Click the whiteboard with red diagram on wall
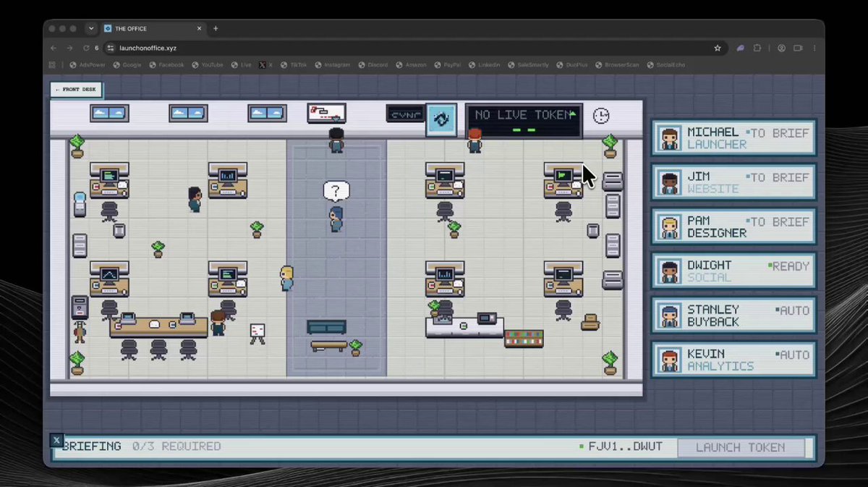868x487 pixels. pos(326,113)
